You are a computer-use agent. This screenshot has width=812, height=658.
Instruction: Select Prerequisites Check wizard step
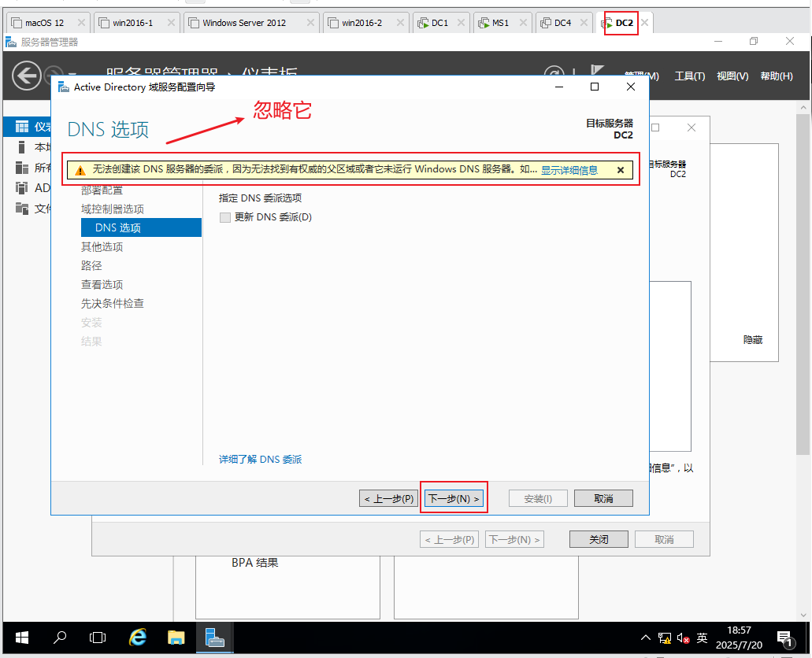[113, 303]
